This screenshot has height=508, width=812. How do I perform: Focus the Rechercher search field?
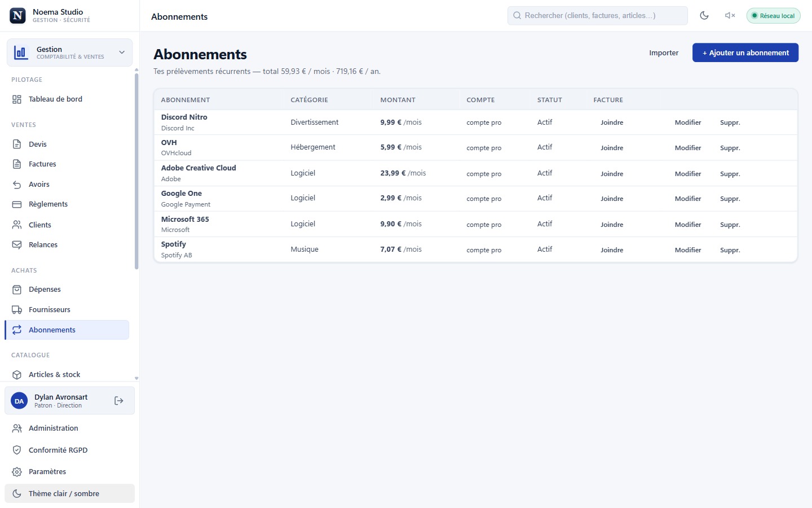(597, 16)
